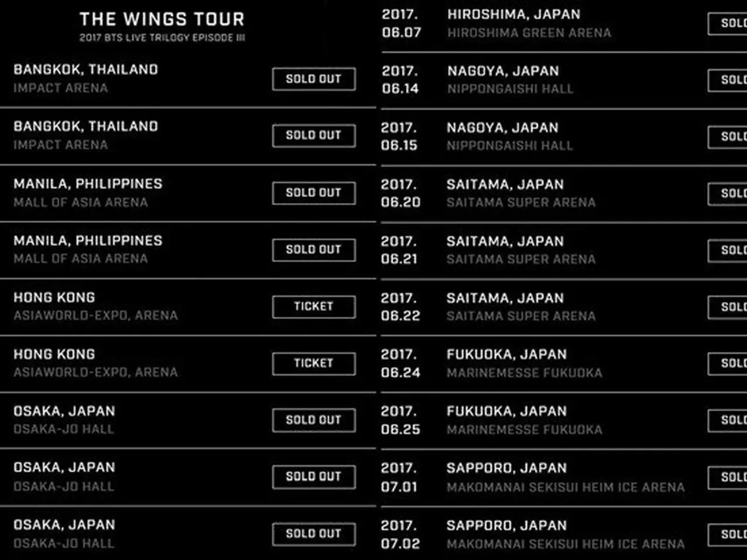
Task: Click SOLD OUT for the first Bangkok show
Action: [313, 79]
